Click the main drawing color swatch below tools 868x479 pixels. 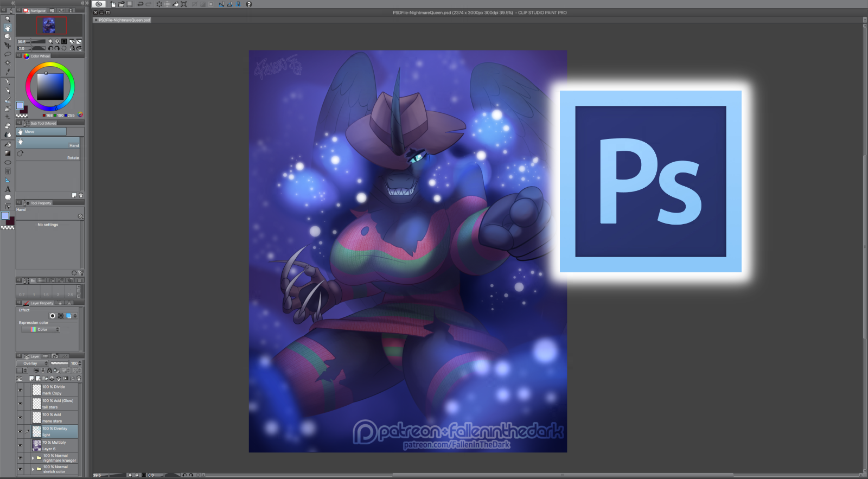tap(5, 216)
